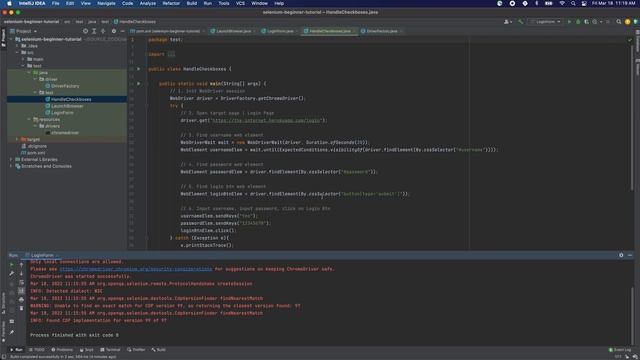Open the Profiler tool window

coord(136,350)
